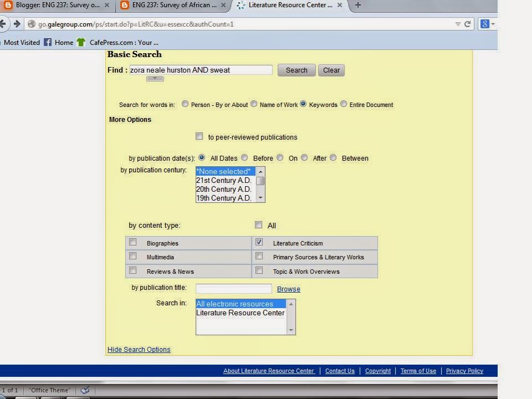Check Primary Sources & Literary Works
532x399 pixels.
[259, 256]
